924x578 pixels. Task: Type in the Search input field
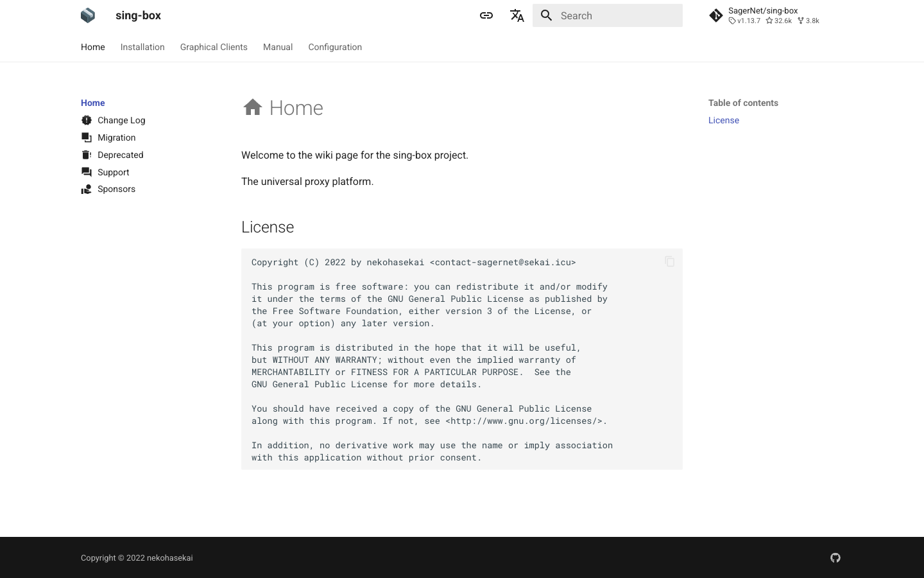pos(616,15)
